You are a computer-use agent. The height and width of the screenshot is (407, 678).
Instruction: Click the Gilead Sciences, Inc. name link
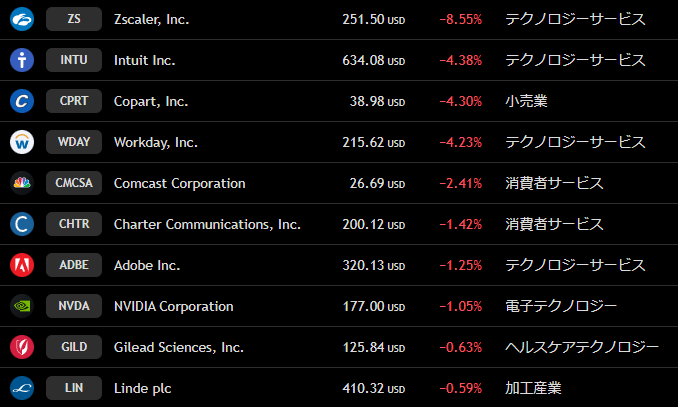[x=179, y=347]
